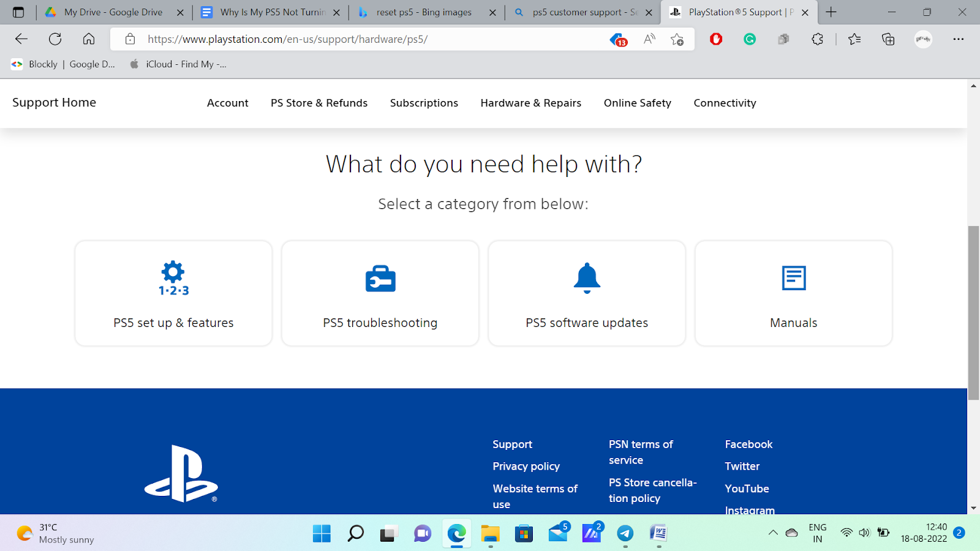Add this page to favorites
Screen dimensions: 980x551
point(677,39)
